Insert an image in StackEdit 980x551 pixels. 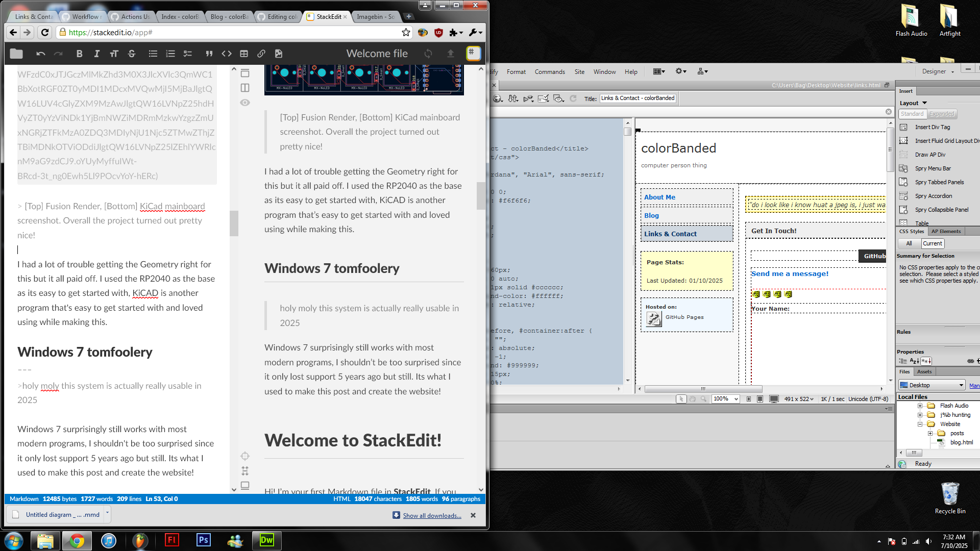pos(279,54)
